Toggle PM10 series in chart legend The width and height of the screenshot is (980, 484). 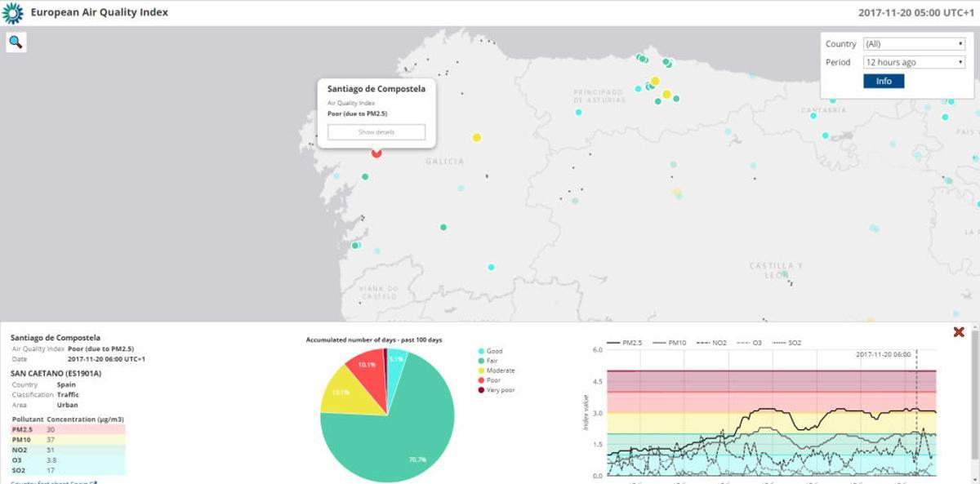(668, 343)
